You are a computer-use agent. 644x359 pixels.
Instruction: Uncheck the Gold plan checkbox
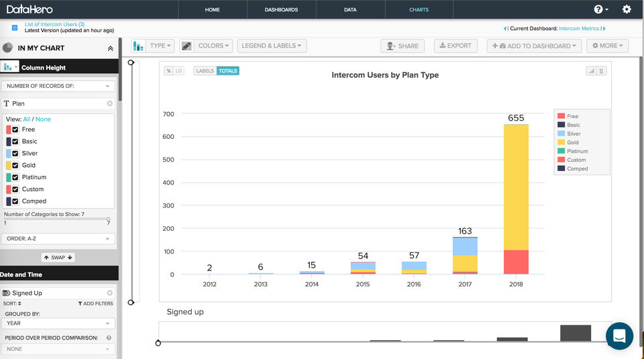coord(15,165)
